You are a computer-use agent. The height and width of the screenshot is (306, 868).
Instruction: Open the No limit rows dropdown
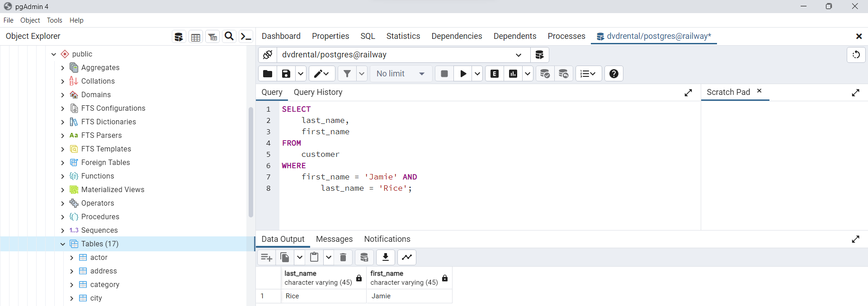tap(401, 74)
